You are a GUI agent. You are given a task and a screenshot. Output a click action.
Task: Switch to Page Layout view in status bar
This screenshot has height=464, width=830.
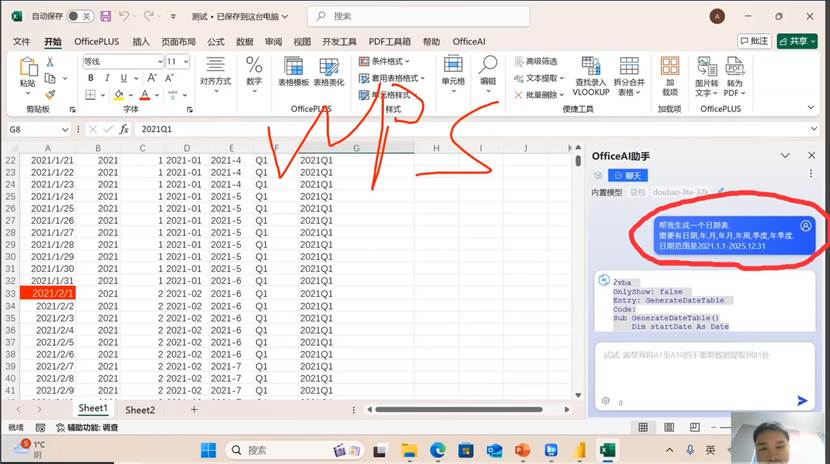coord(669,427)
